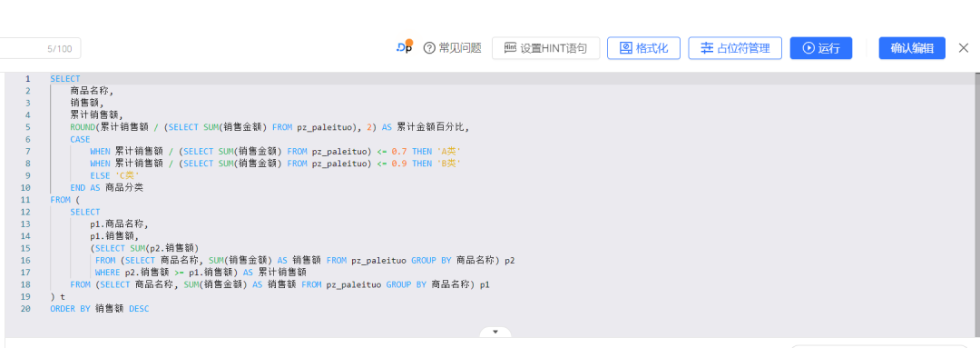Collapse the editor using bottom arrow handle
This screenshot has height=348, width=980.
coord(495,332)
